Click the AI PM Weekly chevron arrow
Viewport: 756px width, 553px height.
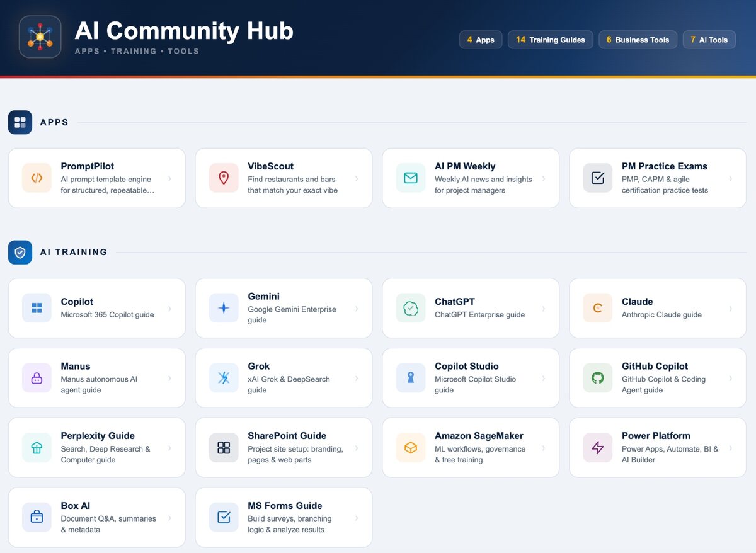[544, 179]
